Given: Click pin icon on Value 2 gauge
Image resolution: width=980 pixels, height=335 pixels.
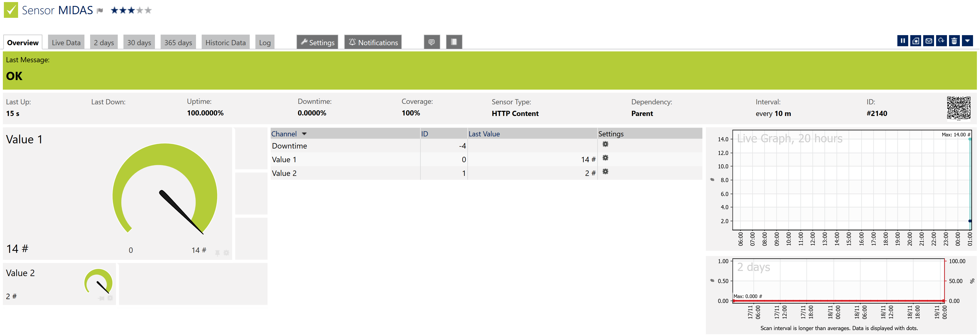Looking at the screenshot, I should click(x=101, y=298).
